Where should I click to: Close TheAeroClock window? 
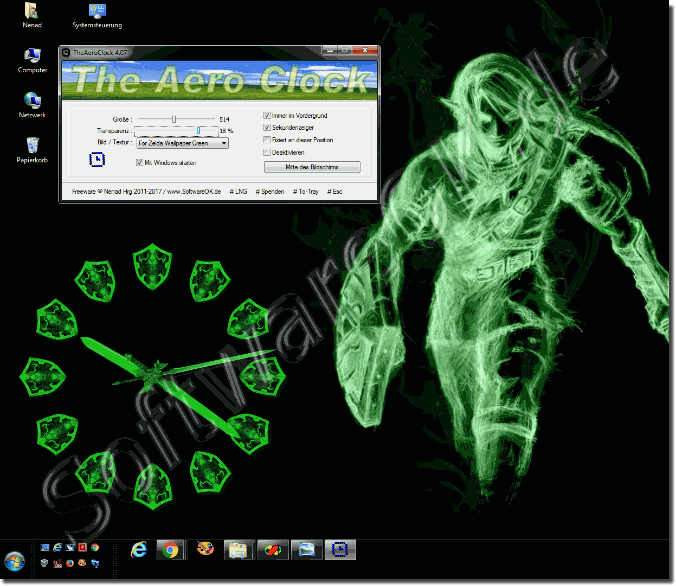click(x=365, y=50)
